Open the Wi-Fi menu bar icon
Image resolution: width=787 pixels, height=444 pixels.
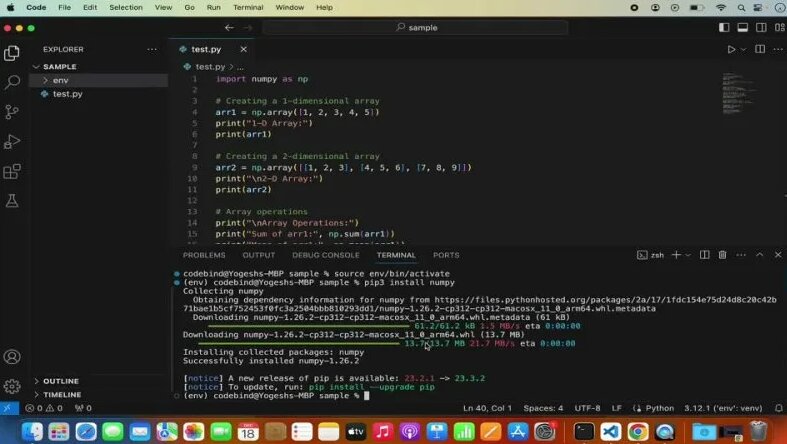click(x=721, y=8)
